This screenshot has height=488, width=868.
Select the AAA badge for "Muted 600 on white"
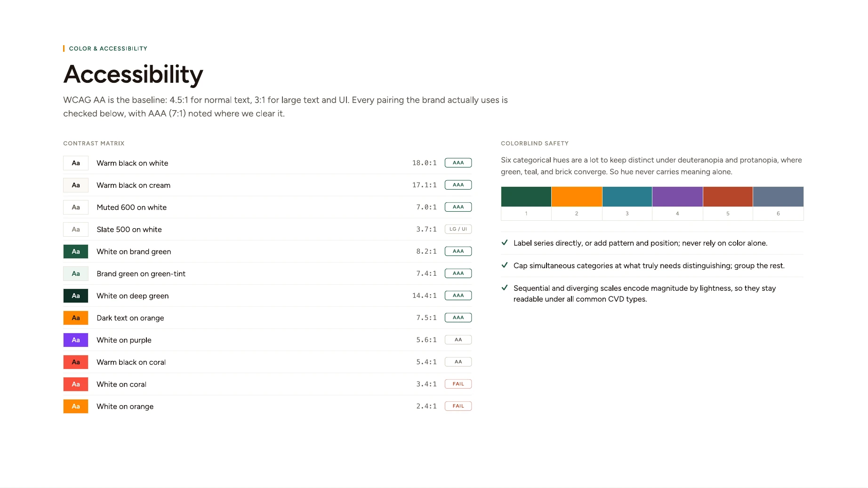458,207
